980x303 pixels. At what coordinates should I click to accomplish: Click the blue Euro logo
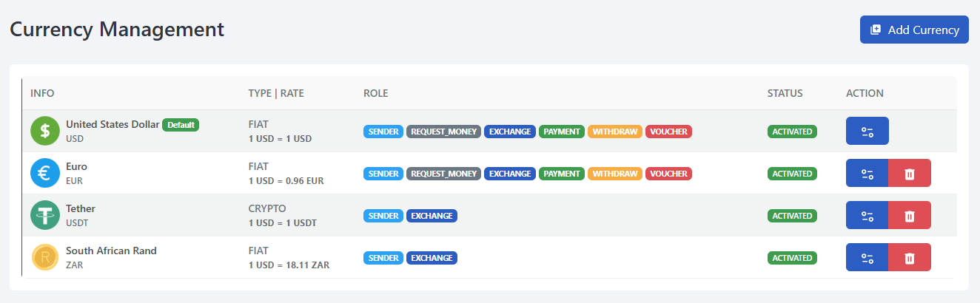tap(44, 174)
